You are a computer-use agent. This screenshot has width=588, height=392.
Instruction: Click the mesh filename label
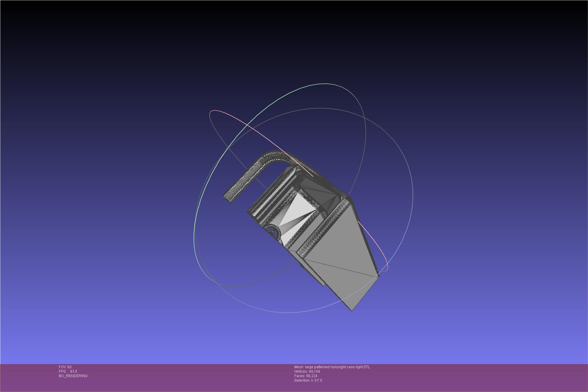click(332, 367)
